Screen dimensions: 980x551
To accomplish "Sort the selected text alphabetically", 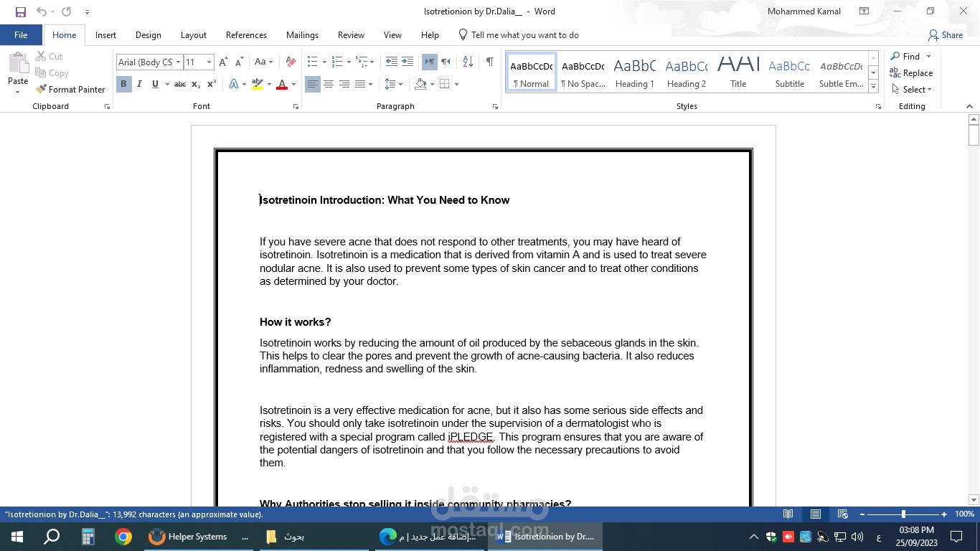I will 468,62.
